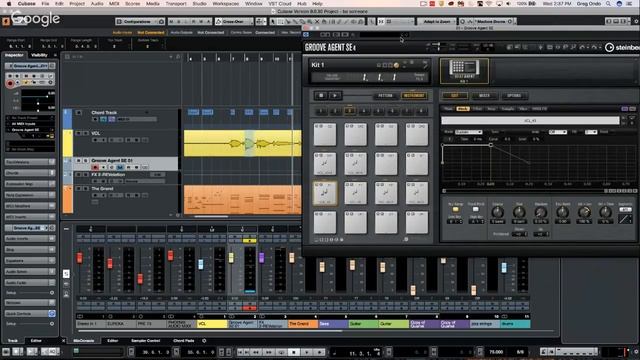Click the transport Record button
This screenshot has height=360, width=640.
point(320,352)
